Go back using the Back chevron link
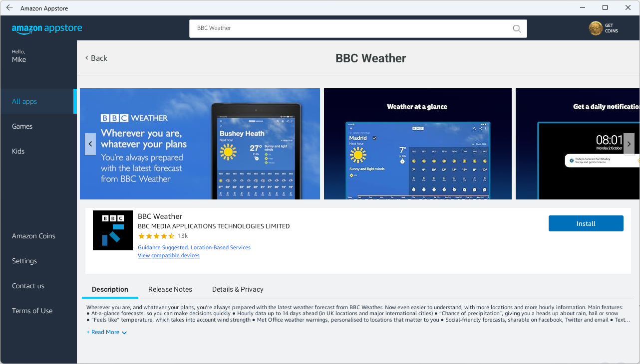Image resolution: width=640 pixels, height=364 pixels. 96,58
